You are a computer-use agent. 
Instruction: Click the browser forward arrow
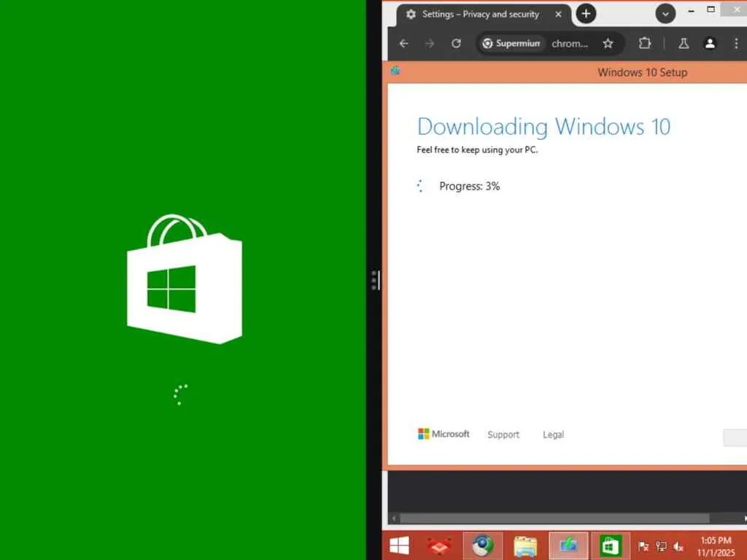click(430, 43)
